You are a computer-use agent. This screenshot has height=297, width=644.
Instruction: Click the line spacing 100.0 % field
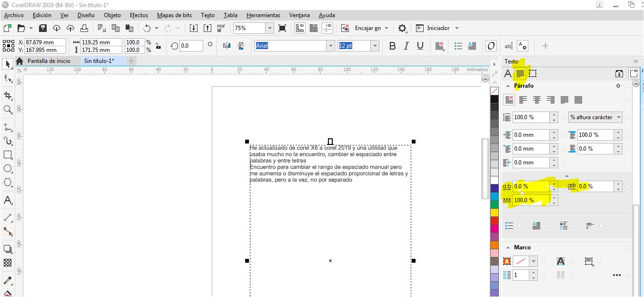point(530,117)
